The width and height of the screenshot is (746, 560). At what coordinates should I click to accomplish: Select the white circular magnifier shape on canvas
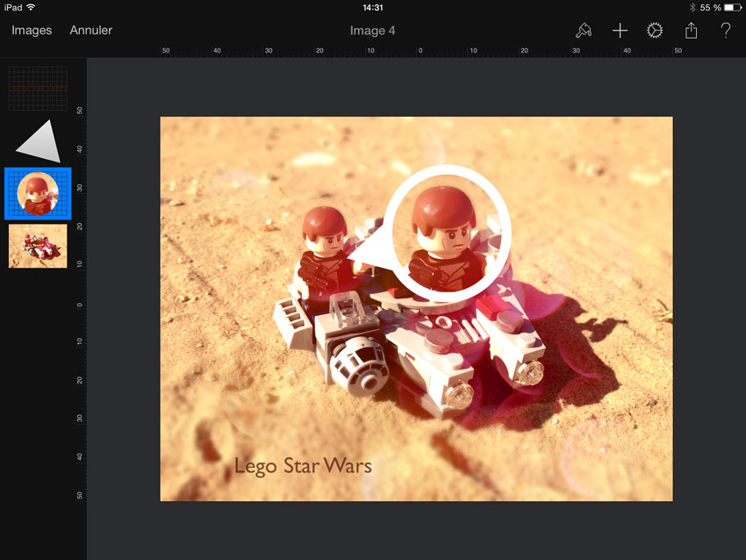[x=446, y=233]
